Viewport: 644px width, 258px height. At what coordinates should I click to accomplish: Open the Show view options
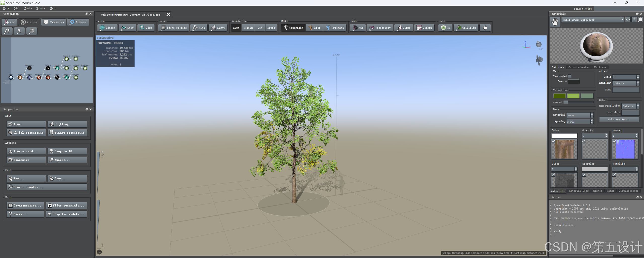click(x=128, y=28)
